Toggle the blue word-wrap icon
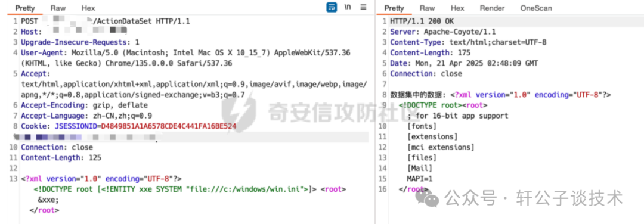644x224 pixels. pyautogui.click(x=332, y=7)
